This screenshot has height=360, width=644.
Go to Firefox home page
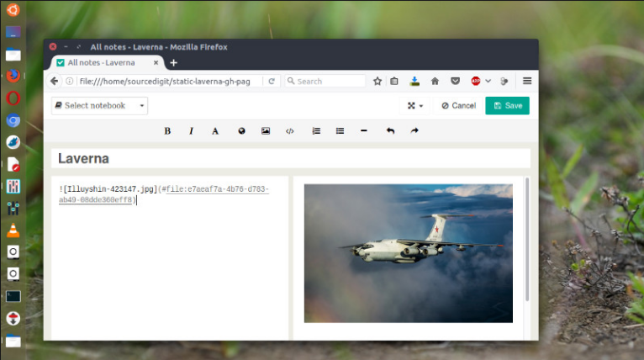point(435,81)
